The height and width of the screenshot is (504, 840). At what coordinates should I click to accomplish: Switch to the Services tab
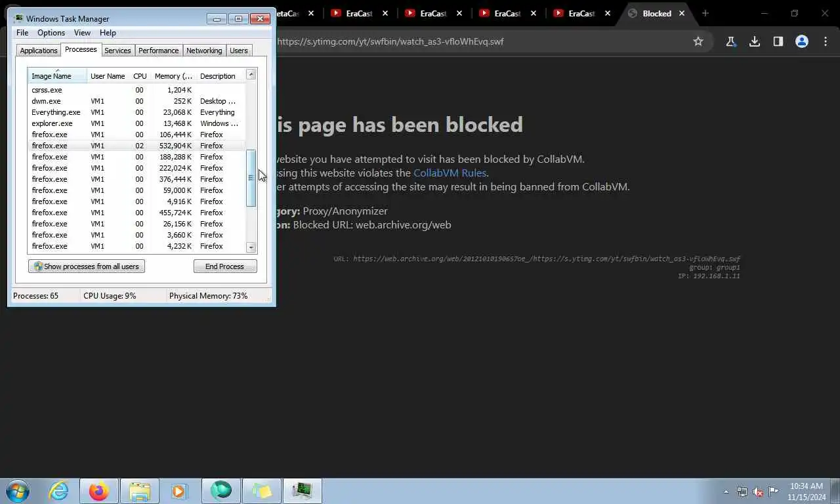pyautogui.click(x=117, y=51)
